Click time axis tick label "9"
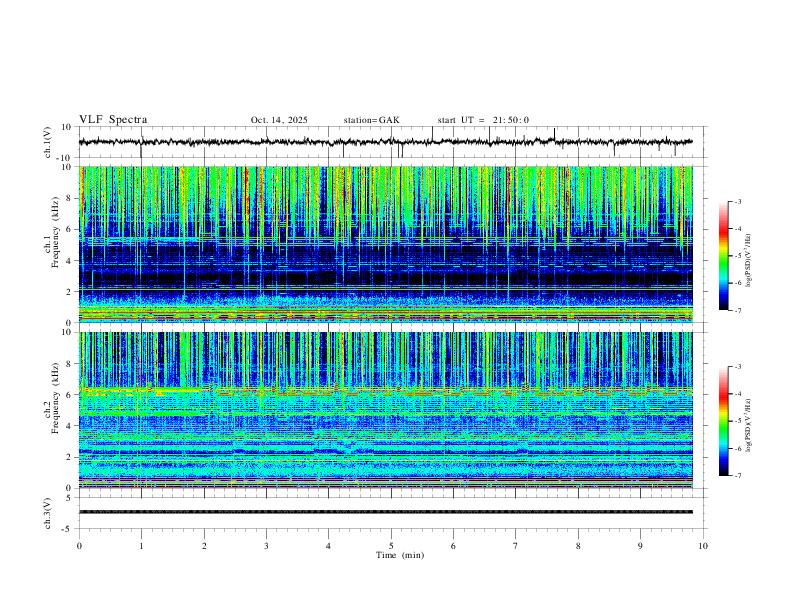 tap(640, 546)
